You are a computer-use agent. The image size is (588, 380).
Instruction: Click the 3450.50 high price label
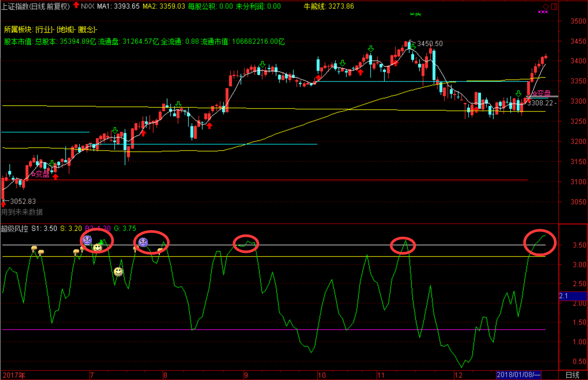point(430,44)
